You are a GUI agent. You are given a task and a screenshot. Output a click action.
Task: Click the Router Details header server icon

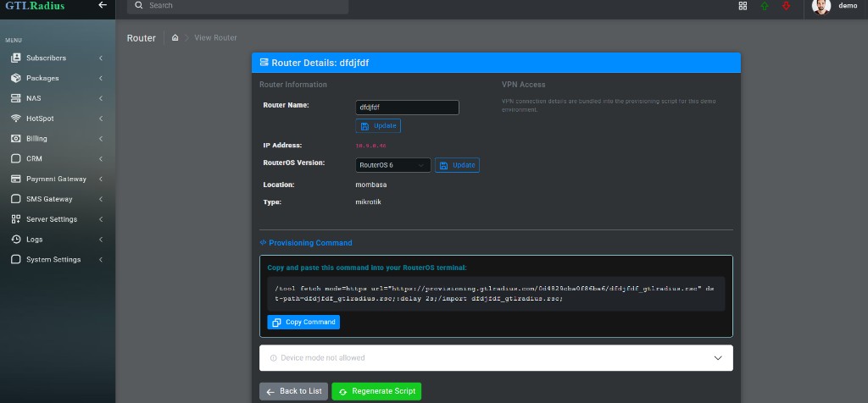(264, 63)
